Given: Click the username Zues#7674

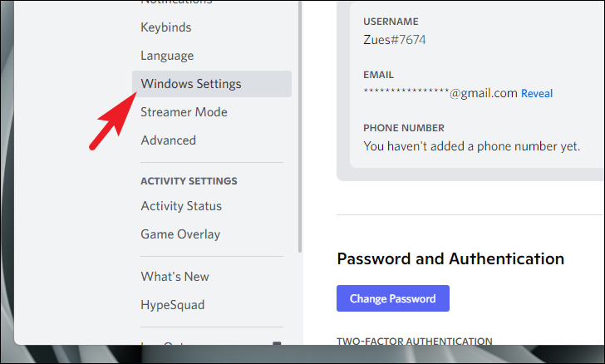Looking at the screenshot, I should point(394,40).
